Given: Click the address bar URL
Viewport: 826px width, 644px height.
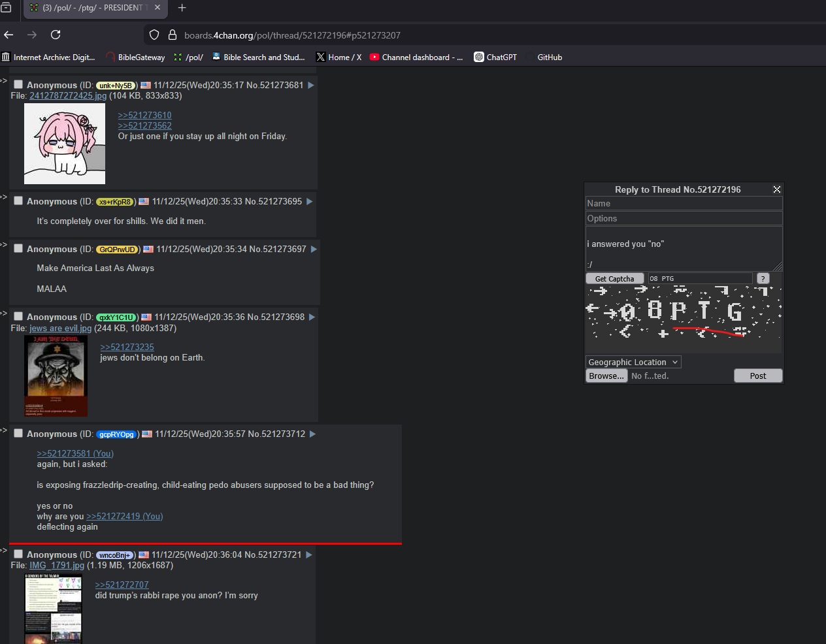Looking at the screenshot, I should click(x=292, y=35).
